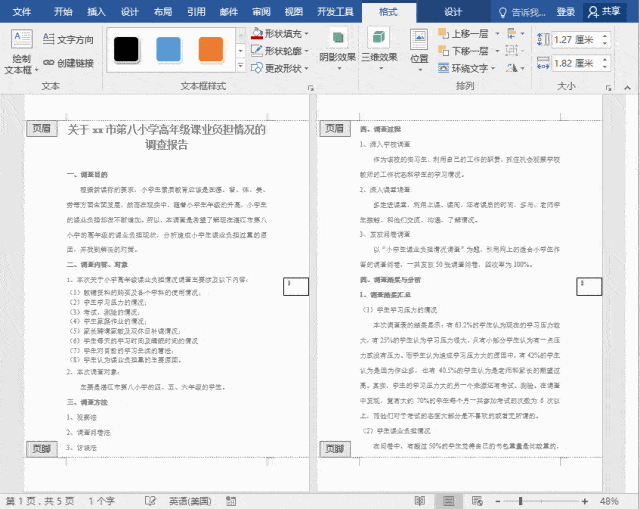Open the 布局 ribbon tab
640x509 pixels.
(162, 11)
